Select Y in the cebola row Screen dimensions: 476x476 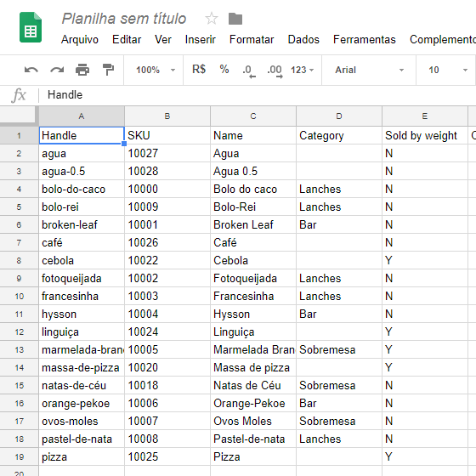425,260
